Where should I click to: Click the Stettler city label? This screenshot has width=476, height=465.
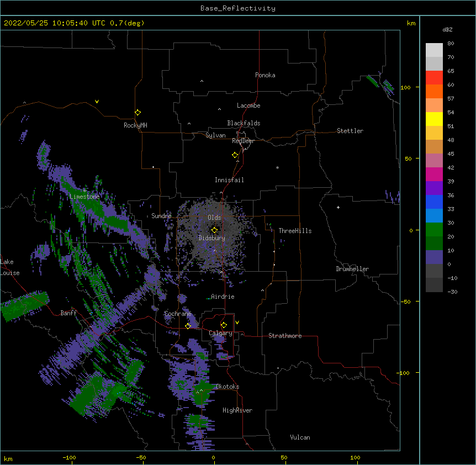click(350, 131)
